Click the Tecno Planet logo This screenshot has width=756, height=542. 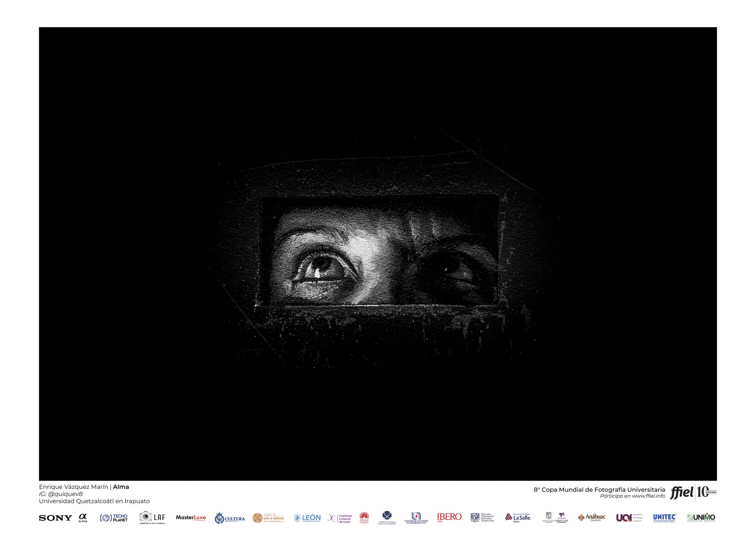click(x=114, y=518)
